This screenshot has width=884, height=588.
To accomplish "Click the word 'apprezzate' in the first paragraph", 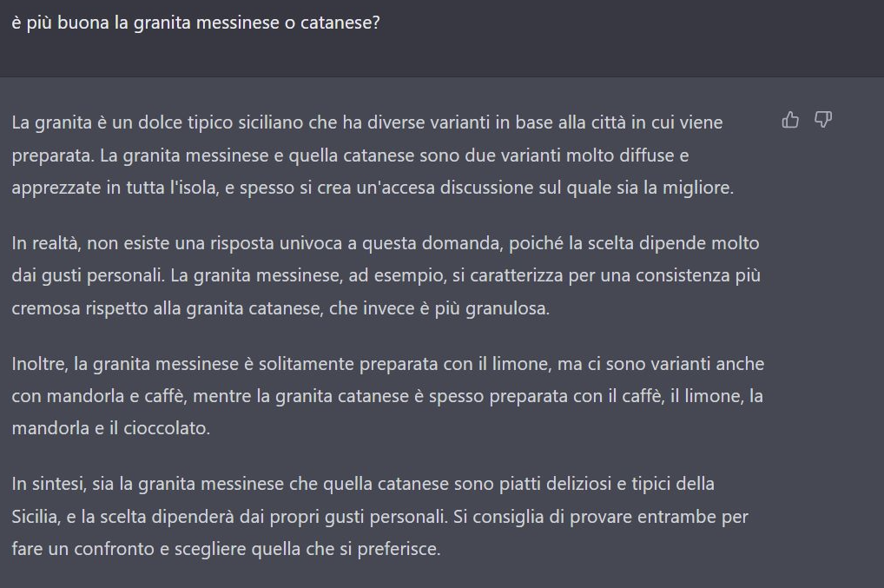I will [x=56, y=188].
